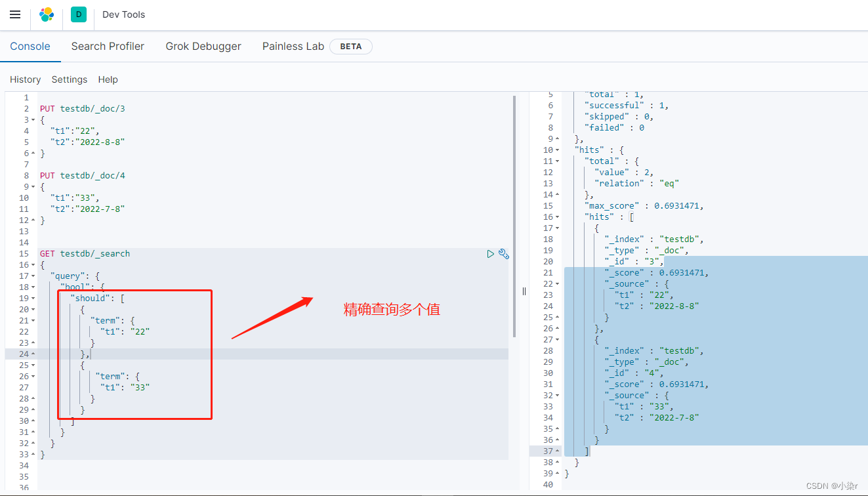Viewport: 868px width, 496px height.
Task: Click the "successful" : 1 output line
Action: tap(627, 106)
